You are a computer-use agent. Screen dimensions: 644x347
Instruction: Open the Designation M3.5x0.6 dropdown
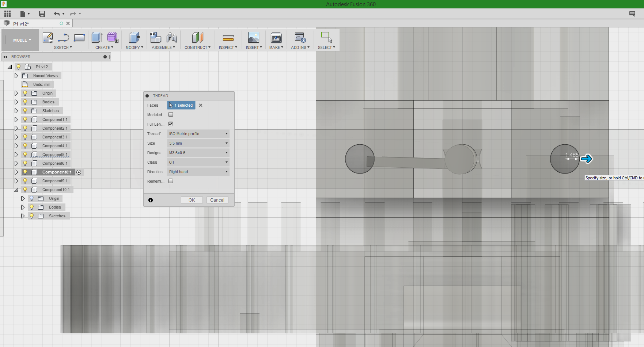point(198,153)
